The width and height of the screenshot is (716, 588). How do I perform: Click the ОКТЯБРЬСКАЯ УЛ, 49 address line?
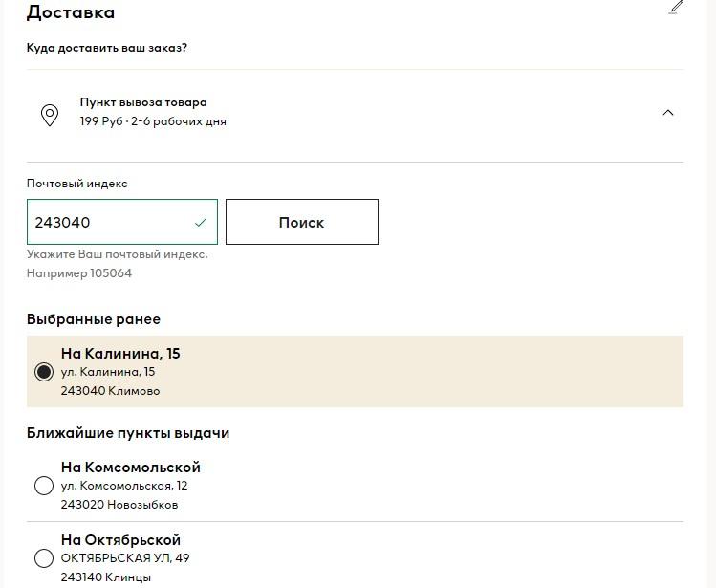[x=125, y=558]
